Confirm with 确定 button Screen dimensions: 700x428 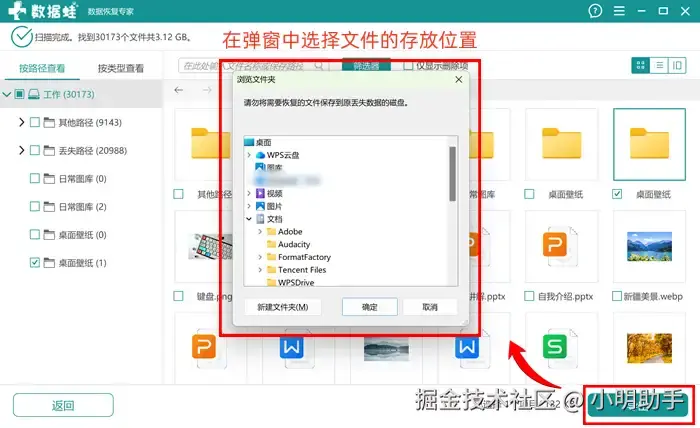coord(370,307)
